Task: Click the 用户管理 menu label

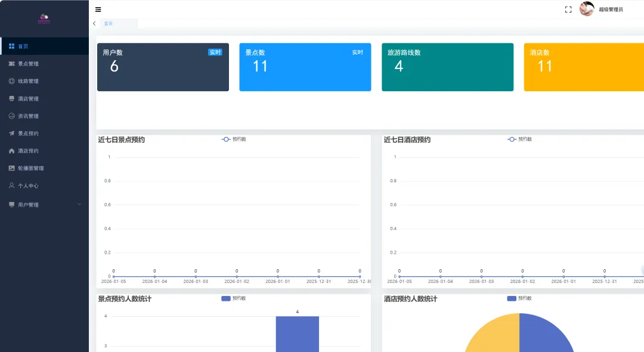Action: [29, 205]
